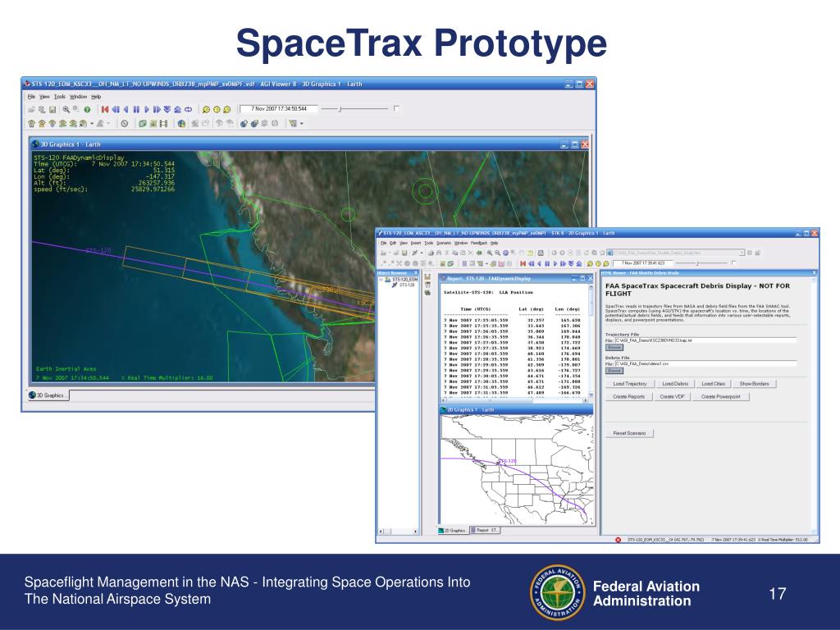The height and width of the screenshot is (630, 840).
Task: Click Load Cities button
Action: coord(713,384)
